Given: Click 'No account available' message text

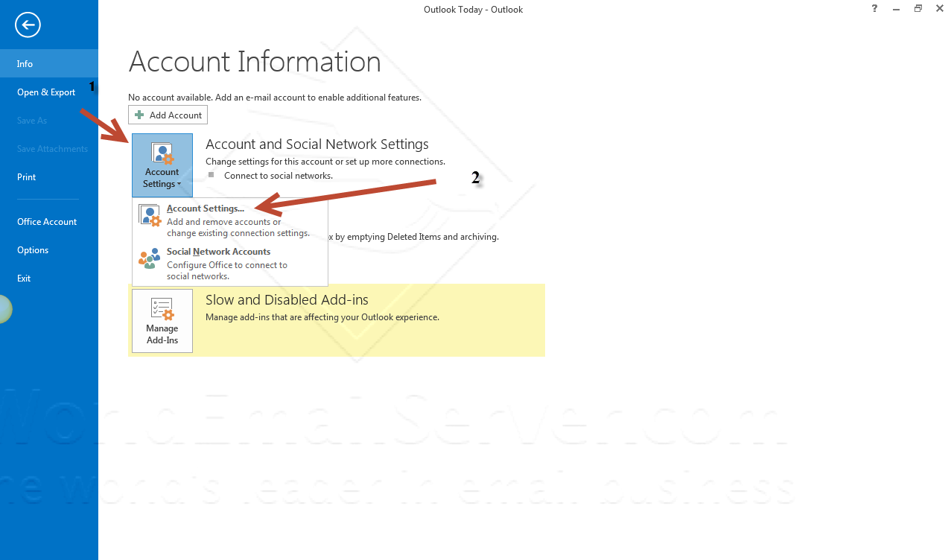Looking at the screenshot, I should [275, 98].
